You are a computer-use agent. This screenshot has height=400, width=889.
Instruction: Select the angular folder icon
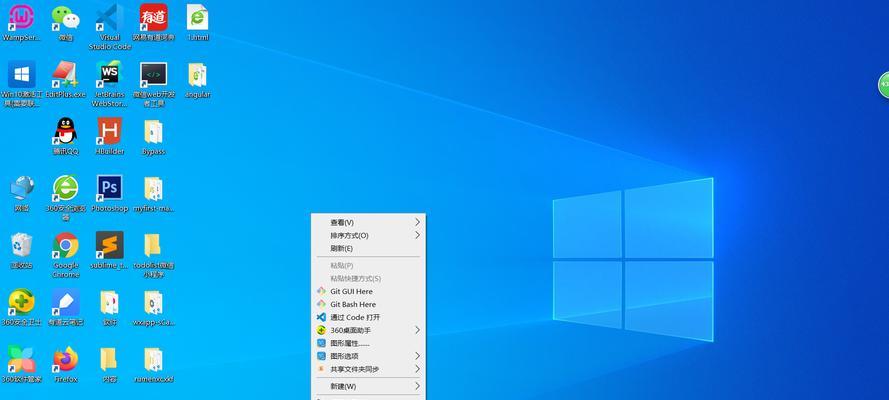[x=198, y=80]
